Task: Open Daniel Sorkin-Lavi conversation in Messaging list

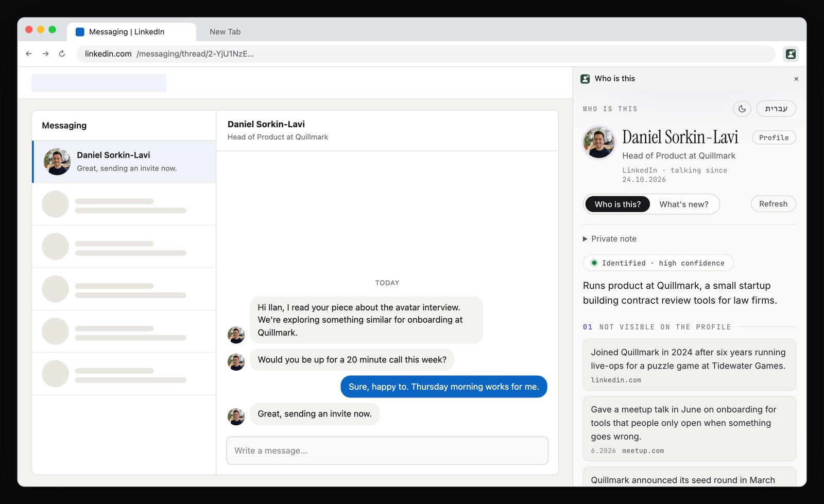Action: 124,162
